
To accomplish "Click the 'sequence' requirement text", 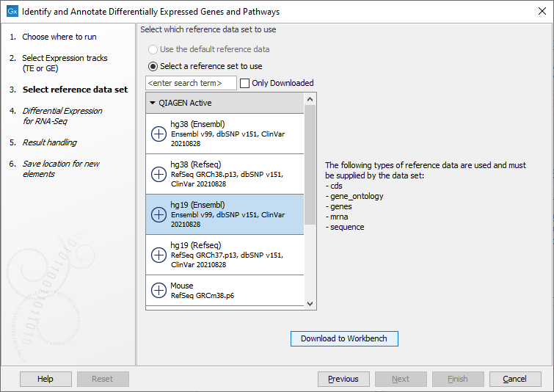I will click(x=347, y=227).
